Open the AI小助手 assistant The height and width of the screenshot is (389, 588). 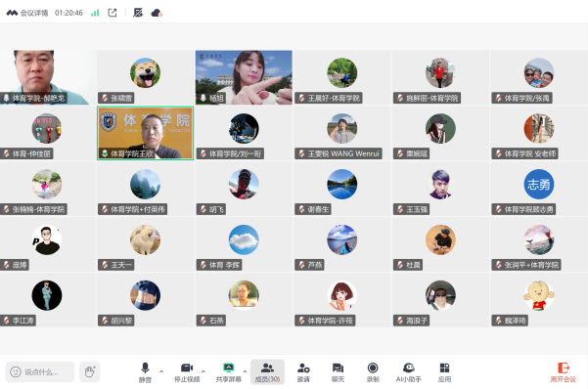tap(408, 371)
